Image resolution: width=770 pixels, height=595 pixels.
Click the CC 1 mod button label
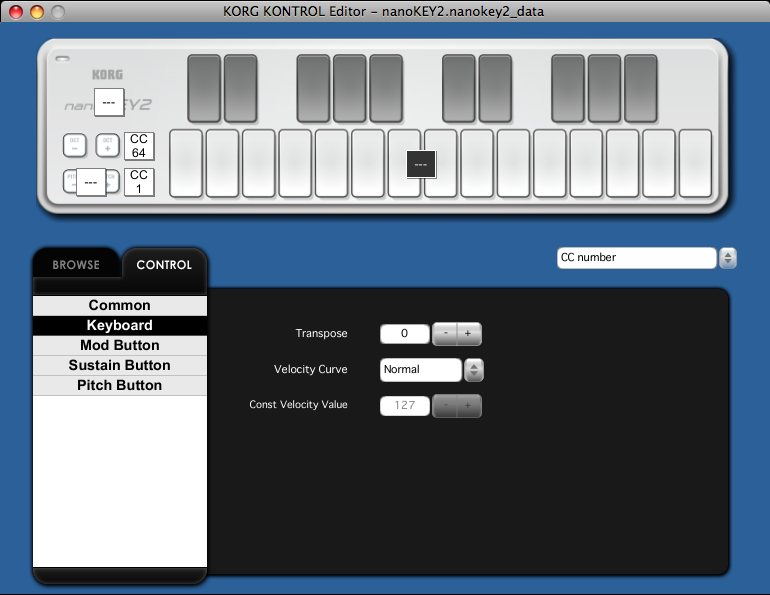(x=139, y=182)
